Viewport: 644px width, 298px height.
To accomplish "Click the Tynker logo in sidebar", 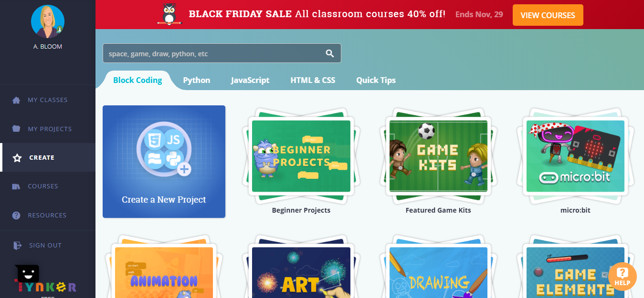I will pyautogui.click(x=46, y=281).
